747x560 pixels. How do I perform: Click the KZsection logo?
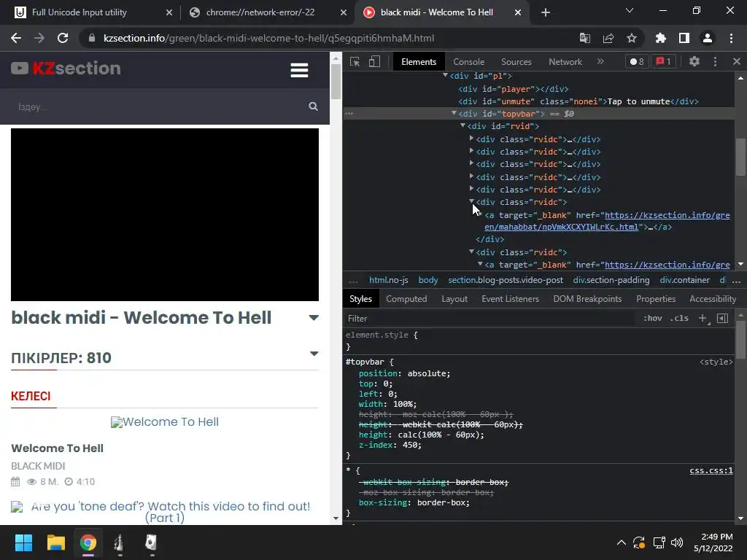click(66, 68)
